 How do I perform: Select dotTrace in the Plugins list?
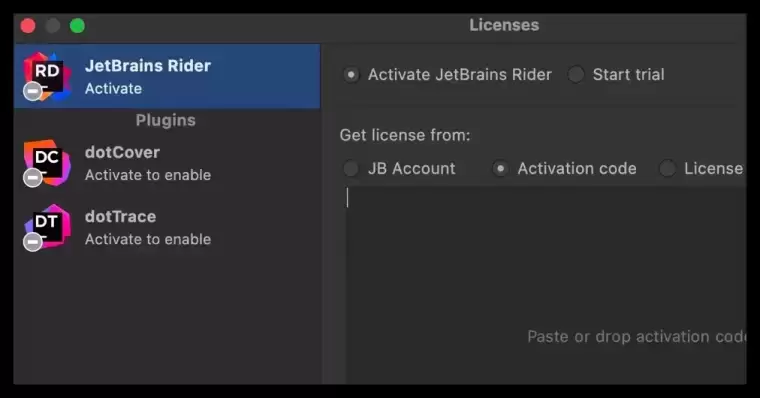pyautogui.click(x=167, y=227)
